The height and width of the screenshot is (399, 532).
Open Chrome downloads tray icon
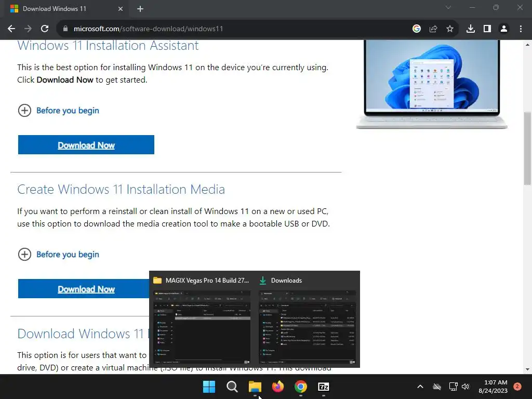(x=470, y=29)
